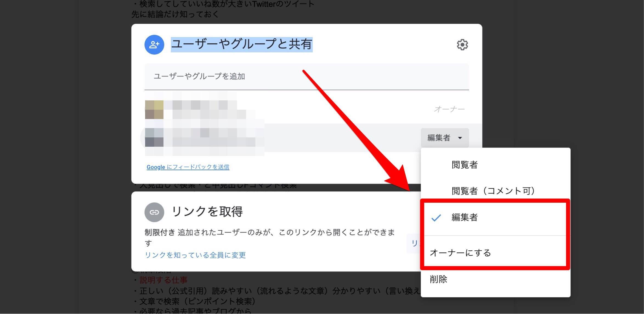644x314 pixels.
Task: Click リンクを知っている全員に変更 link
Action: point(195,255)
